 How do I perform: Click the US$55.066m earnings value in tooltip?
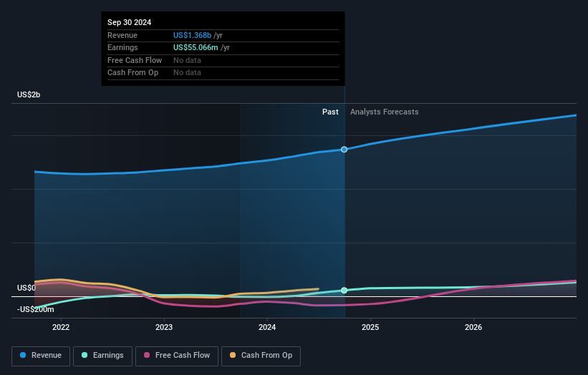pos(196,47)
